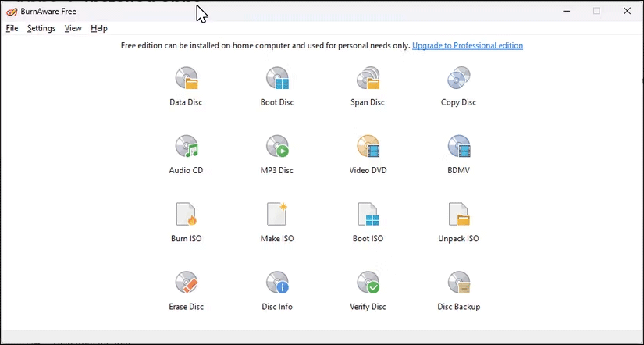Select the Boot ISO icon

click(x=368, y=214)
